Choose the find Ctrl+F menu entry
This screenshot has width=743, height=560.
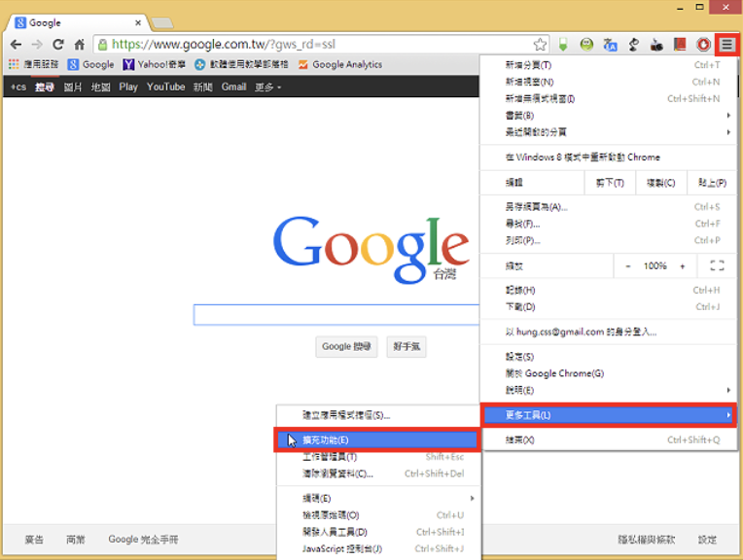(x=609, y=224)
